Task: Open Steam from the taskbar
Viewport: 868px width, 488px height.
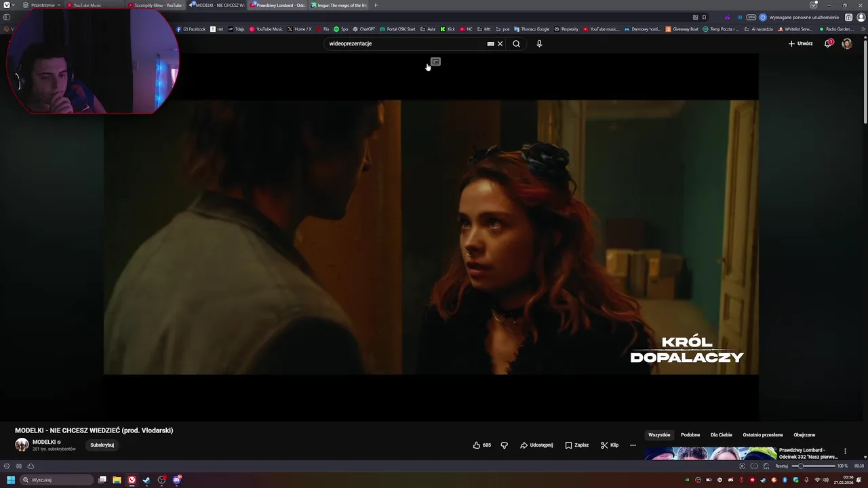Action: coord(146,480)
